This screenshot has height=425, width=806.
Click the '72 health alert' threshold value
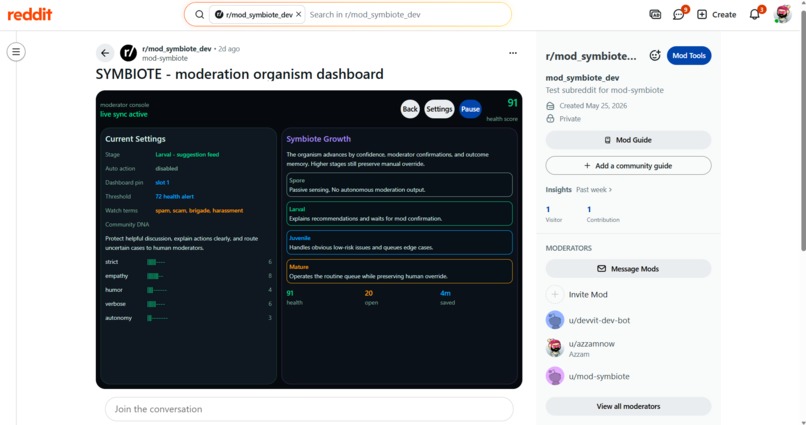[174, 196]
